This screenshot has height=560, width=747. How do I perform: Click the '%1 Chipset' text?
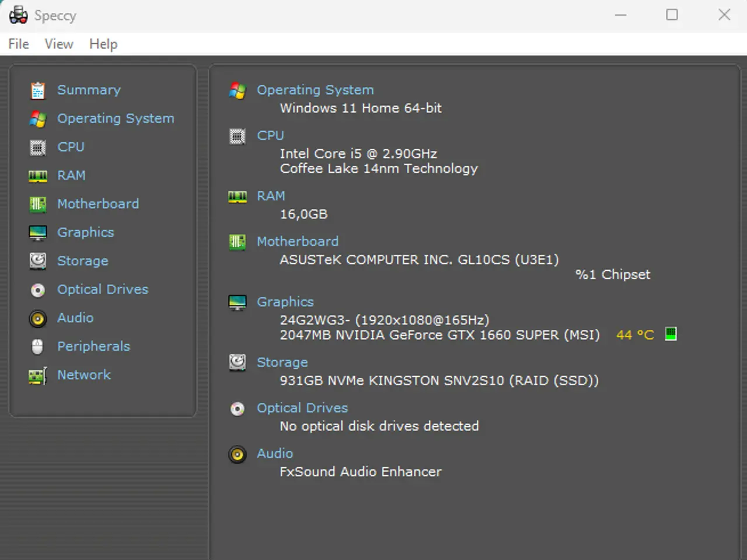pyautogui.click(x=613, y=275)
